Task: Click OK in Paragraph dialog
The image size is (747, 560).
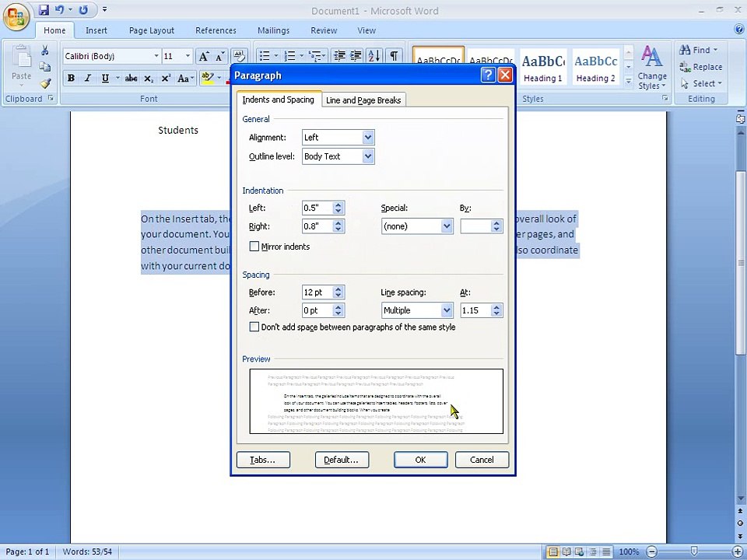Action: tap(420, 460)
